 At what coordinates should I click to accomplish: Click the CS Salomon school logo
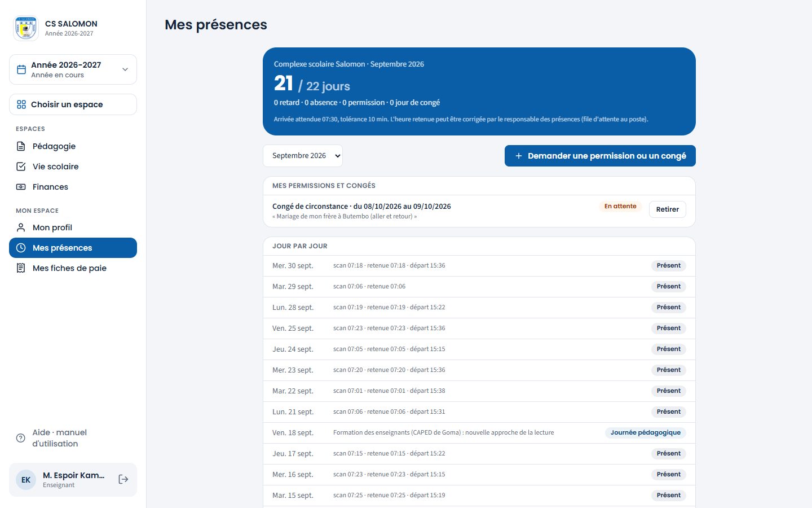coord(25,28)
